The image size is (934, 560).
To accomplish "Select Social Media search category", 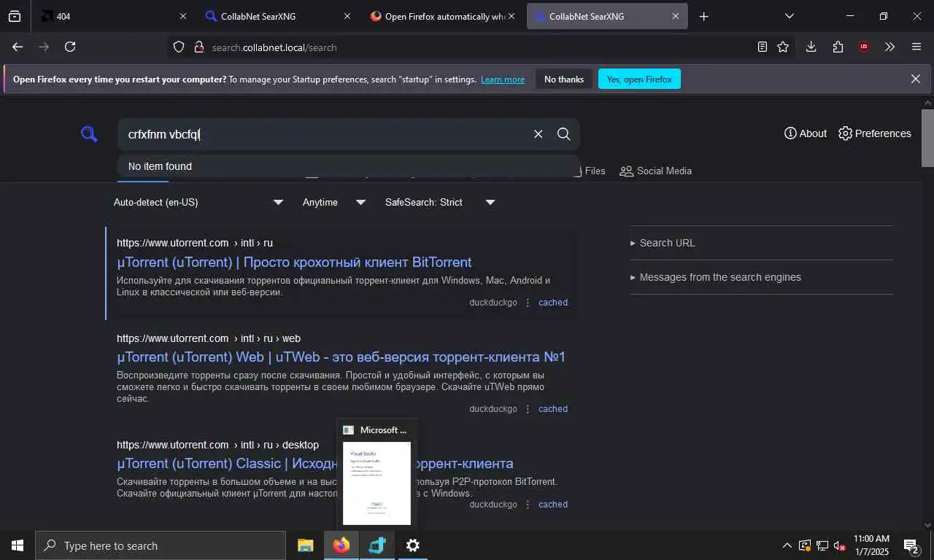I will coord(655,171).
